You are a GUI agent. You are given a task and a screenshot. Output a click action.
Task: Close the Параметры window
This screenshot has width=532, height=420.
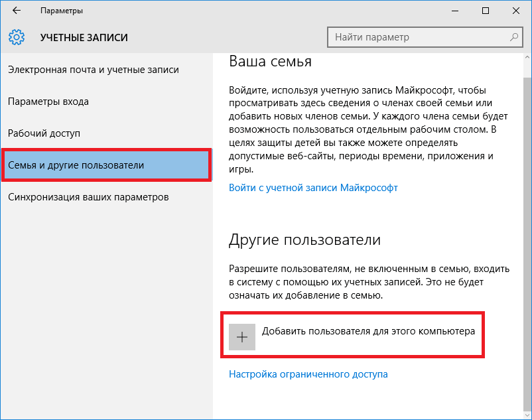516,11
